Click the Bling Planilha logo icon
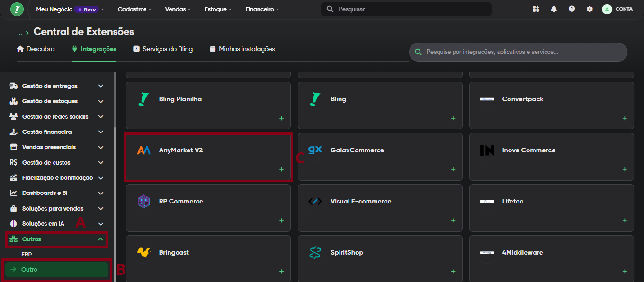Viewport: 644px width, 282px height. pos(143,99)
